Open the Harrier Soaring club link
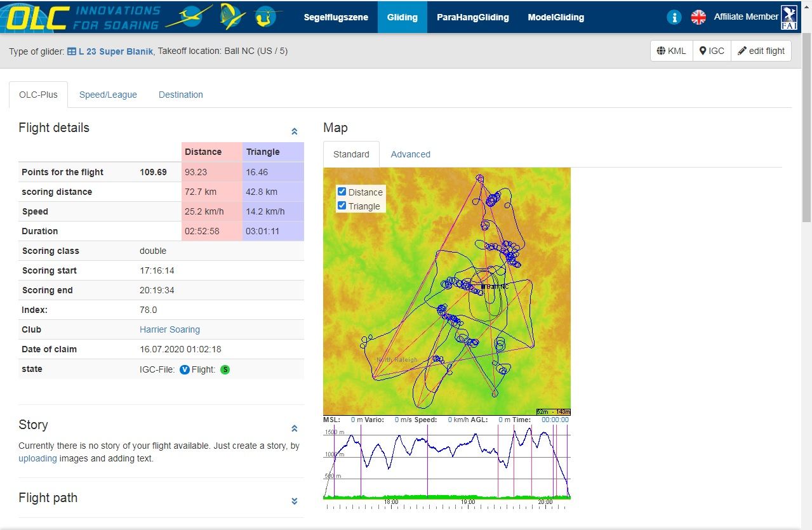Screen dimensions: 812x530 tap(170, 329)
